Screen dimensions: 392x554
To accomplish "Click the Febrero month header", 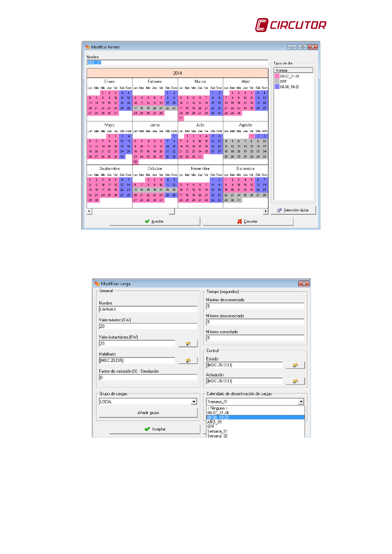I will 155,82.
